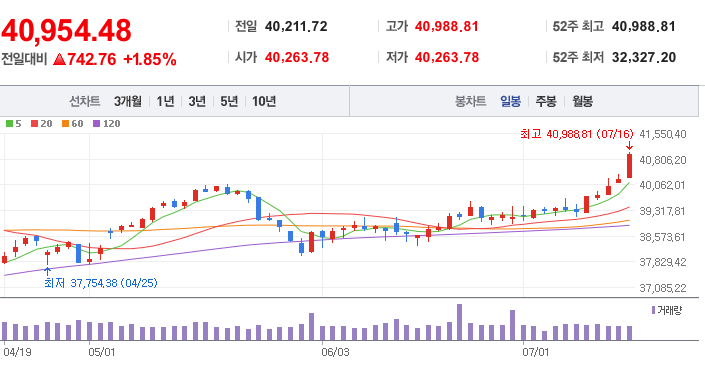Select the 5년 line chart period

[x=229, y=102]
